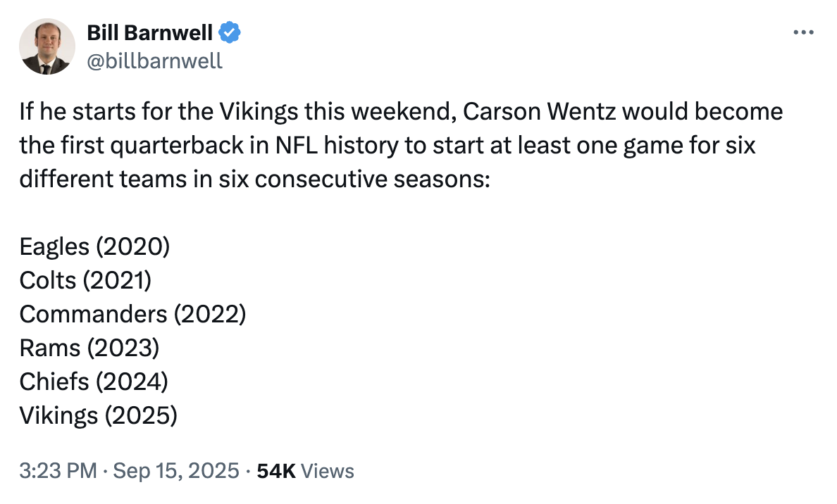Open the three-dot more options menu
Viewport: 837px width, 504px height.
(803, 32)
